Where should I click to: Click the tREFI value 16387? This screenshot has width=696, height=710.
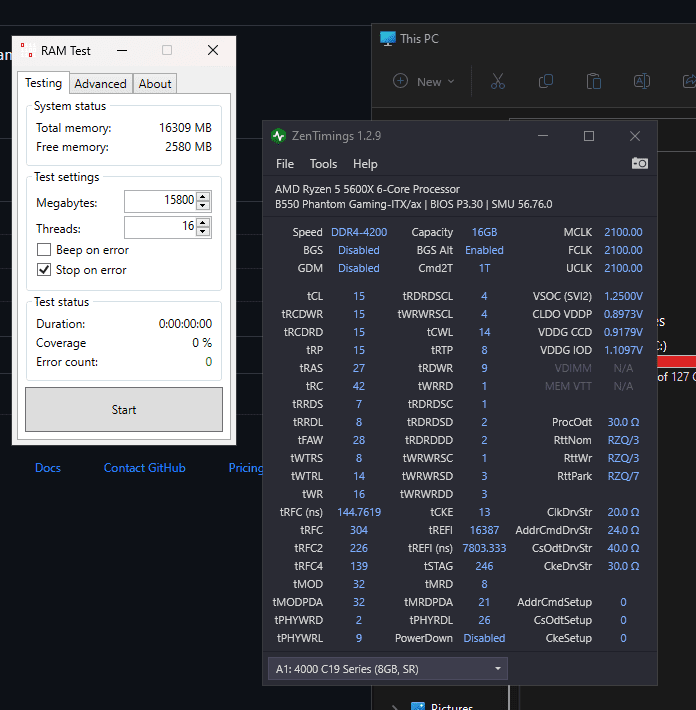tap(484, 530)
